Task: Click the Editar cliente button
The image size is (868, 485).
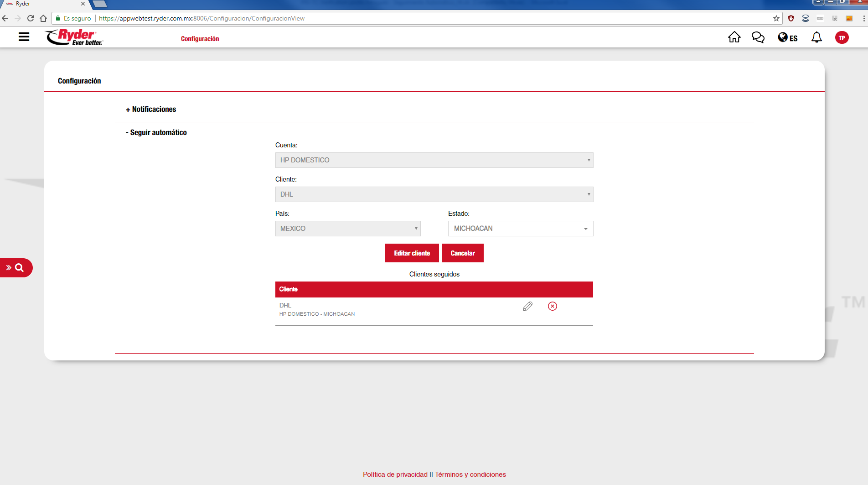Action: (412, 253)
